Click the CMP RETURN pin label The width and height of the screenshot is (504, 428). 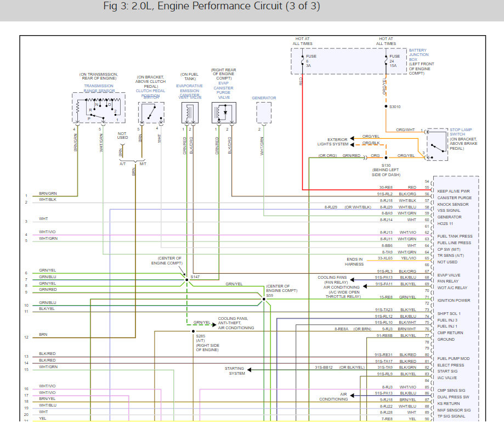pyautogui.click(x=450, y=333)
